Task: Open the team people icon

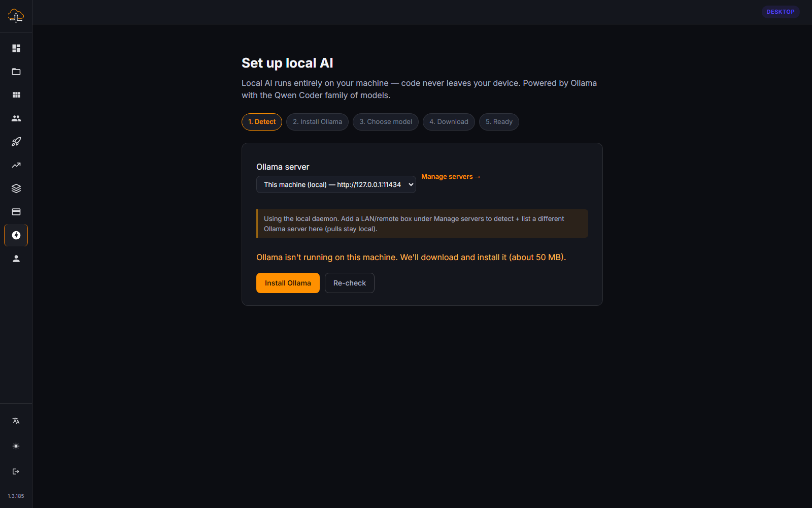Action: tap(16, 118)
